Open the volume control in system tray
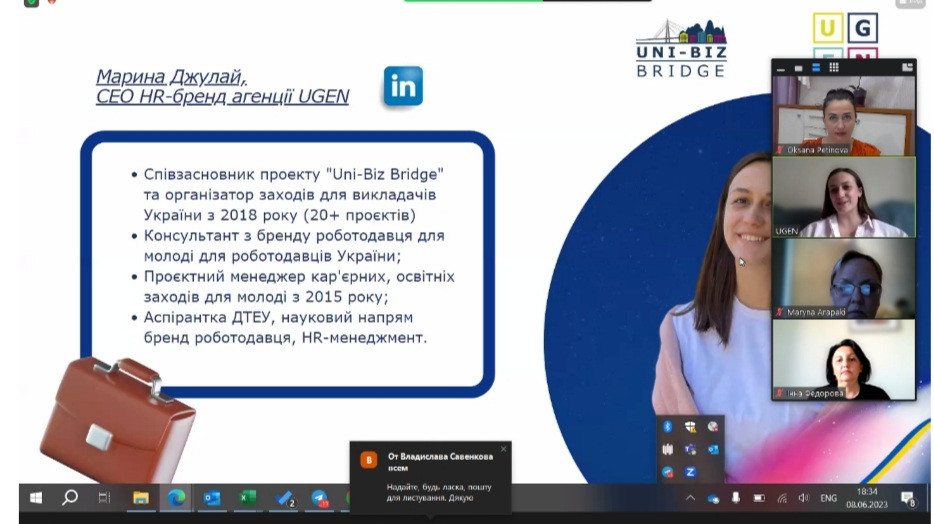Viewport: 934px width, 524px height. [804, 498]
